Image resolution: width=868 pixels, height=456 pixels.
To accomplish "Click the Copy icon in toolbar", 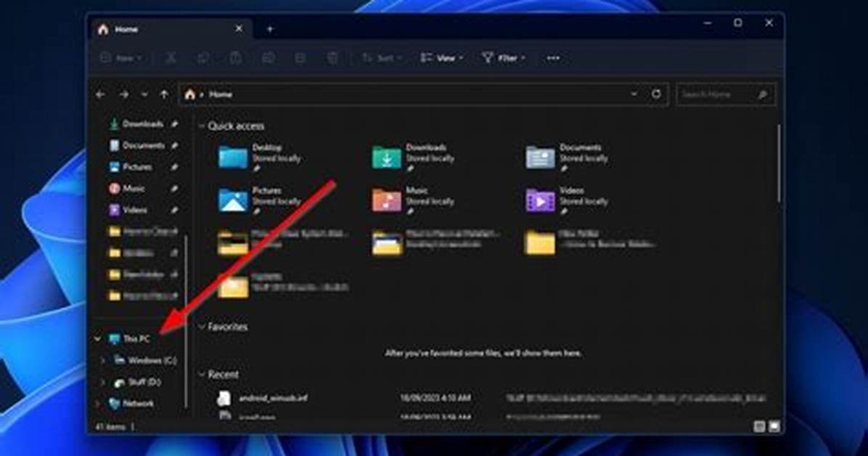I will point(202,57).
